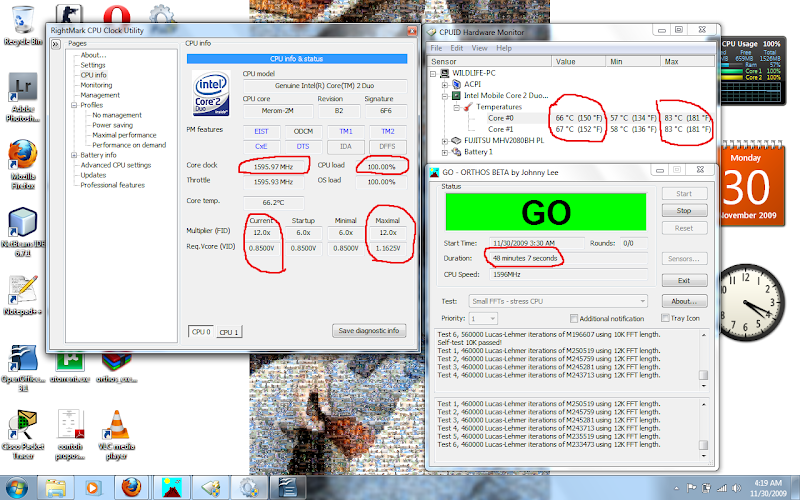800x500 pixels.
Task: Open the Opera browser desktop icon
Action: tap(116, 14)
